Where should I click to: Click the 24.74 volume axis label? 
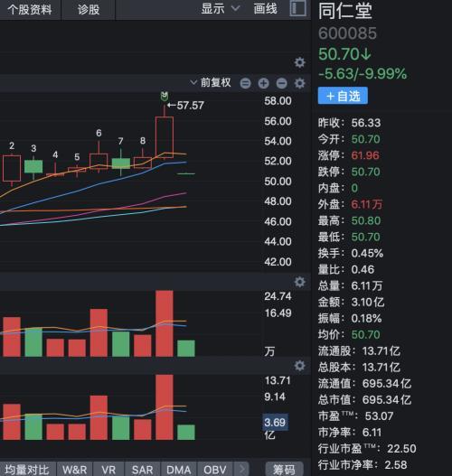tap(278, 296)
